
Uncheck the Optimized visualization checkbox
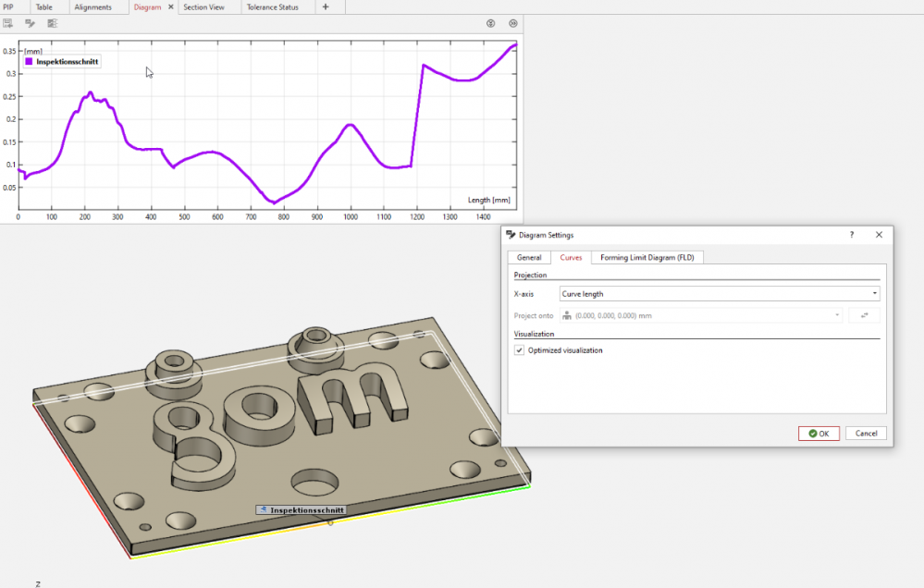tap(519, 350)
